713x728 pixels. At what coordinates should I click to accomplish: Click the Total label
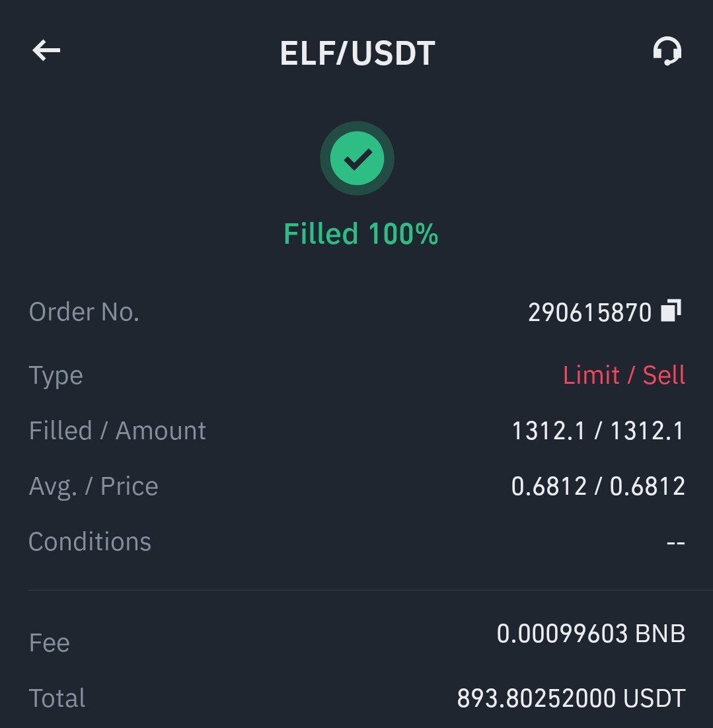coord(57,698)
